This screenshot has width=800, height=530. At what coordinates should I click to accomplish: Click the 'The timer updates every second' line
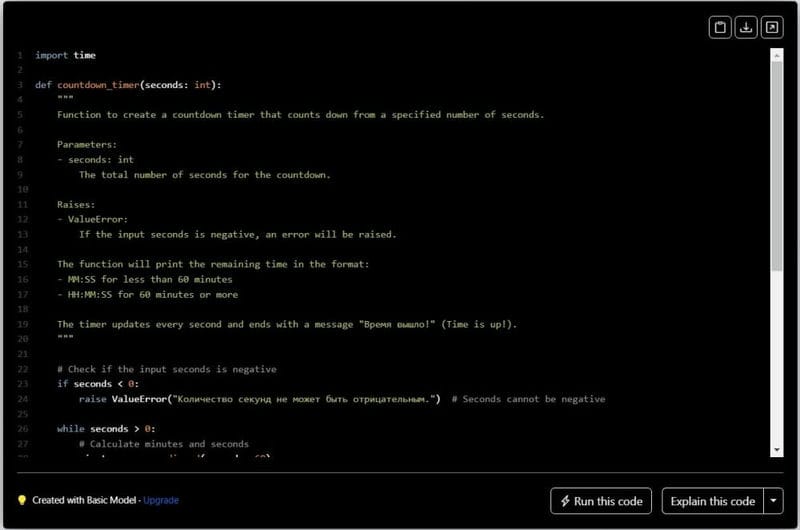pyautogui.click(x=287, y=324)
